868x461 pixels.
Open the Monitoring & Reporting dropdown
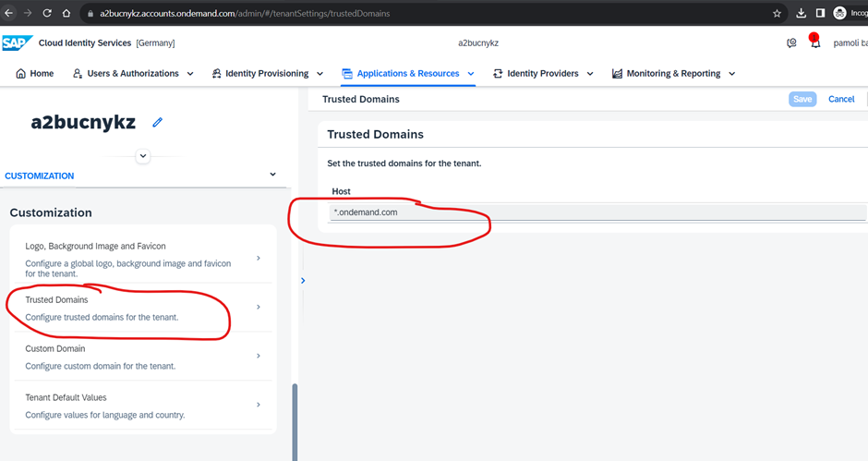coord(673,74)
